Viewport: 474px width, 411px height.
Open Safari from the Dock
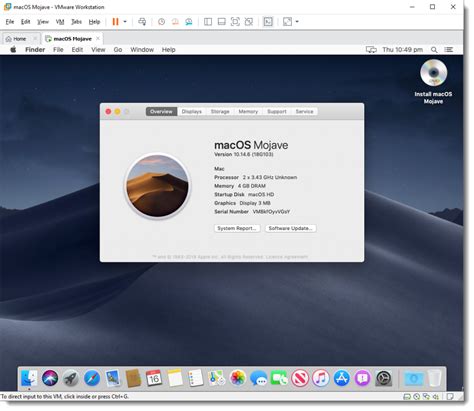[92, 378]
